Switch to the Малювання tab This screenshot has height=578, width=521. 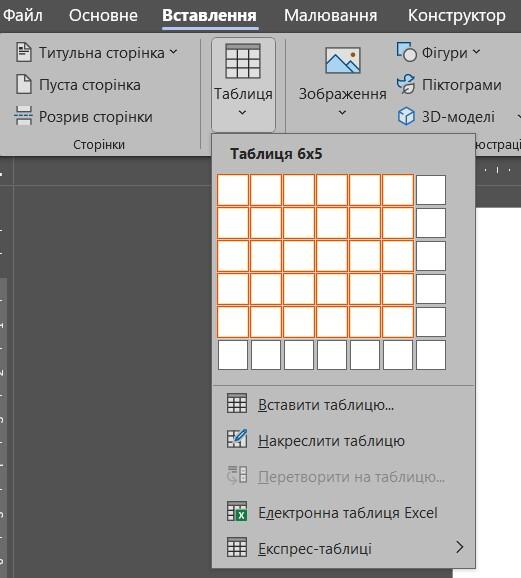pos(330,15)
